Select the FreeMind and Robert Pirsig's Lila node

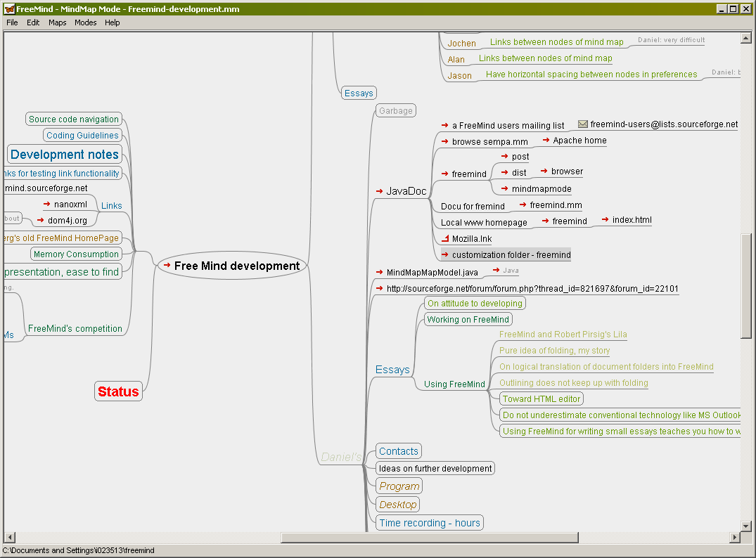pyautogui.click(x=563, y=335)
